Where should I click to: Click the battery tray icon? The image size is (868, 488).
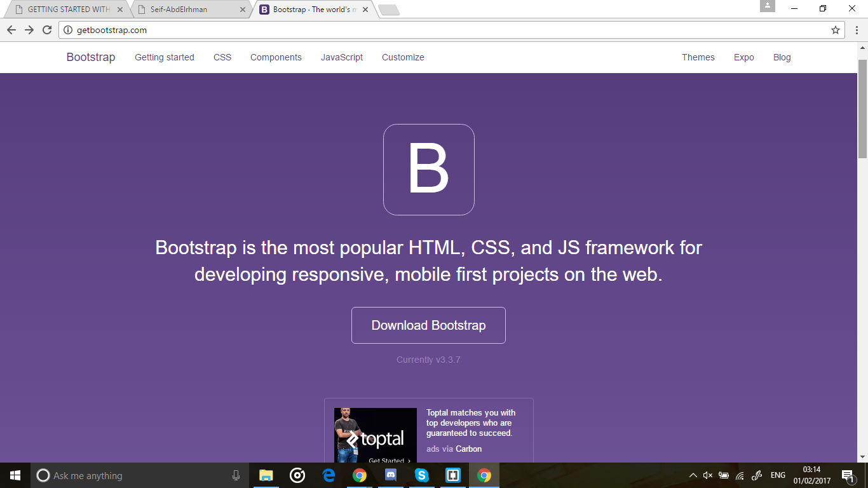(x=724, y=475)
